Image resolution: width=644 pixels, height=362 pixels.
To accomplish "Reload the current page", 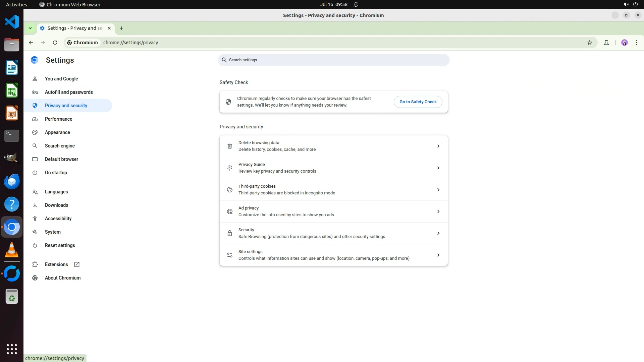I will [x=55, y=43].
